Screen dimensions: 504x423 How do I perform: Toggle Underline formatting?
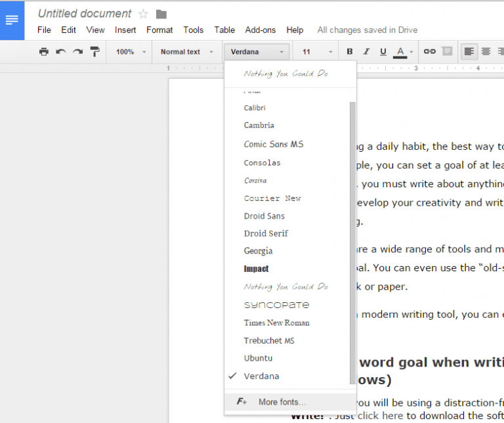pos(383,51)
